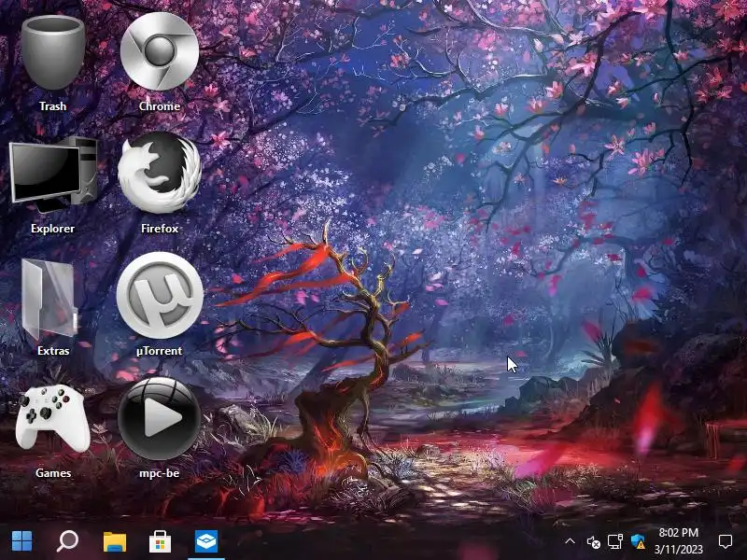Launch Chrome from the desktop

[160, 51]
